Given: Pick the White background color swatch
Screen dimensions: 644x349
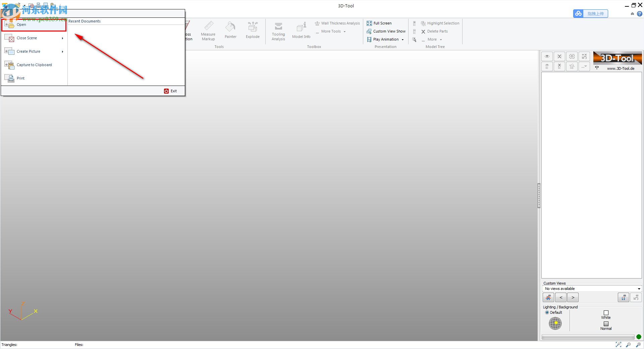Looking at the screenshot, I should [x=606, y=312].
